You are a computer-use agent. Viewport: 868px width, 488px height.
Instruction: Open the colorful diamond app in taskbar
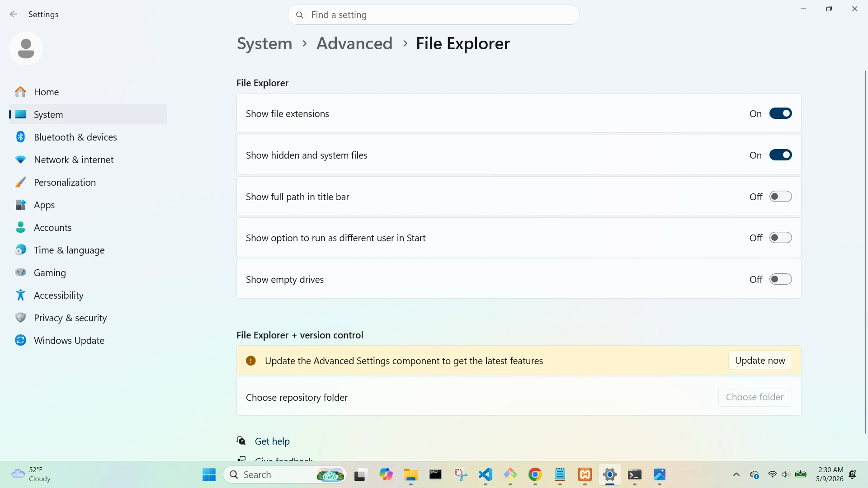(x=510, y=474)
